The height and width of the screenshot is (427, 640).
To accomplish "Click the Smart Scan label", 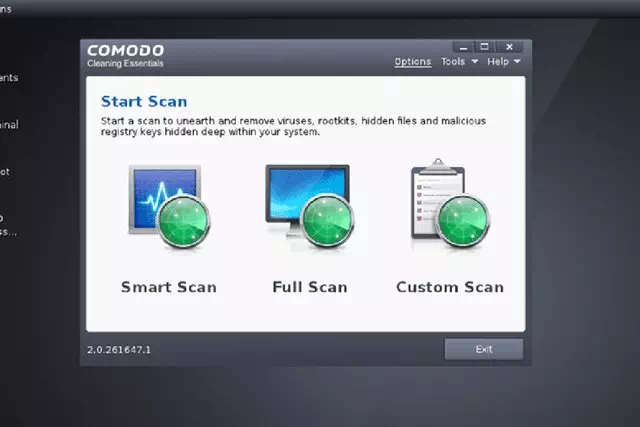I will (169, 287).
